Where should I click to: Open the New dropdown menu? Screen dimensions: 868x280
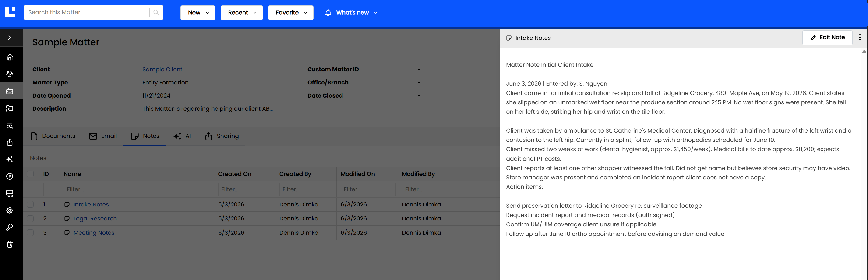(x=198, y=12)
